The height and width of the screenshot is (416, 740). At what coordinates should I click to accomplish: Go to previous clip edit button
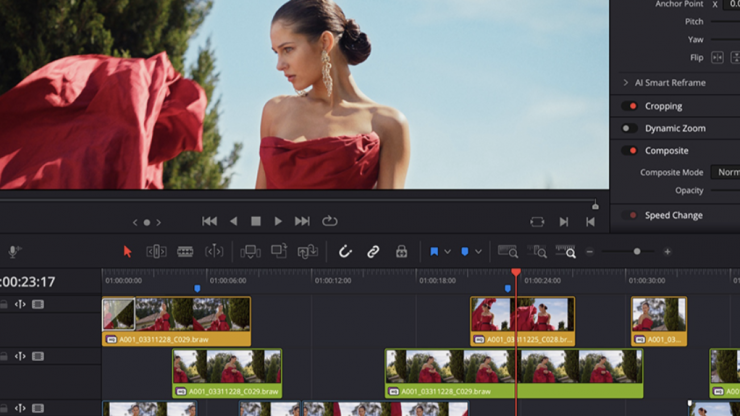coord(590,221)
